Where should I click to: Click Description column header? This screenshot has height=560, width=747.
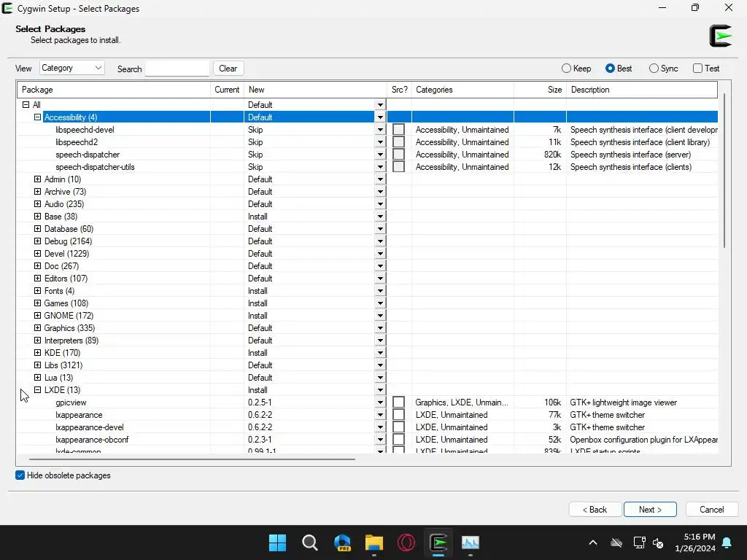pyautogui.click(x=642, y=90)
